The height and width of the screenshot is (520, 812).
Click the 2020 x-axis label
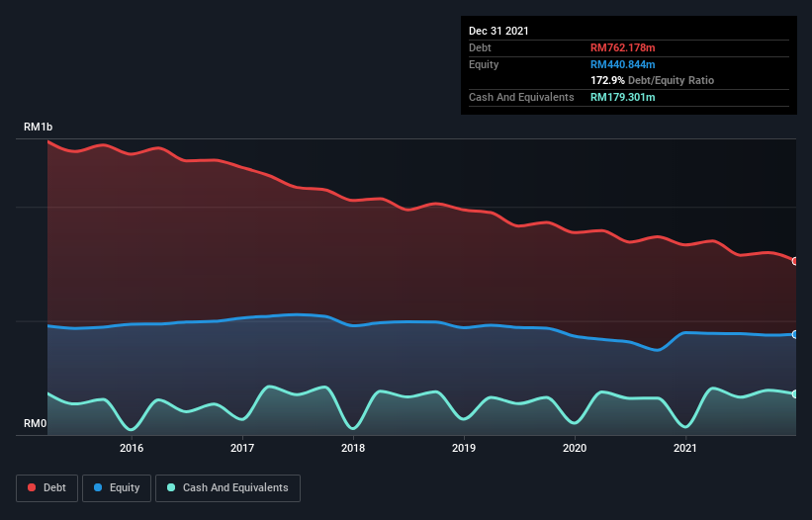point(575,448)
